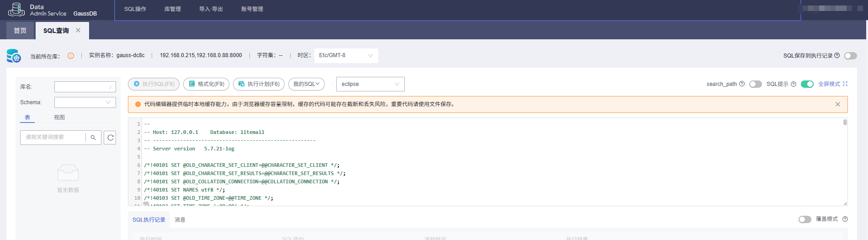The image size is (868, 240).
Task: Click the help icon beside 覆盖模式
Action: click(845, 219)
